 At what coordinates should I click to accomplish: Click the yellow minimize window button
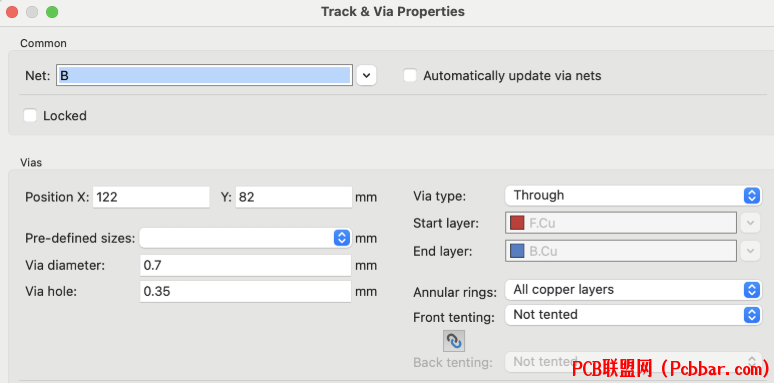click(x=32, y=12)
